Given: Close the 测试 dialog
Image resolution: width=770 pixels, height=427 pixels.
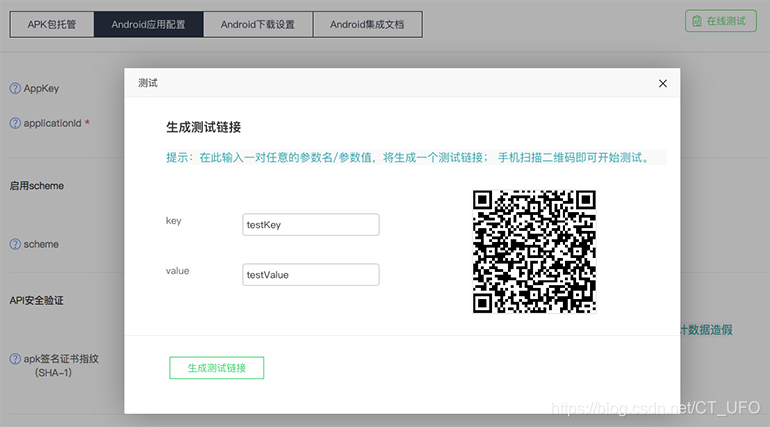Looking at the screenshot, I should 662,83.
